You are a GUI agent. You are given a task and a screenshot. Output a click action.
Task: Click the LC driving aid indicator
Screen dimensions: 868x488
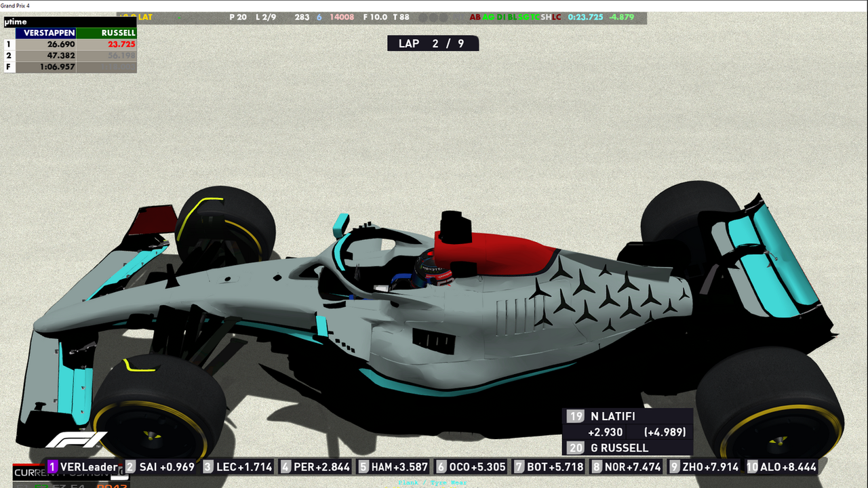(557, 17)
